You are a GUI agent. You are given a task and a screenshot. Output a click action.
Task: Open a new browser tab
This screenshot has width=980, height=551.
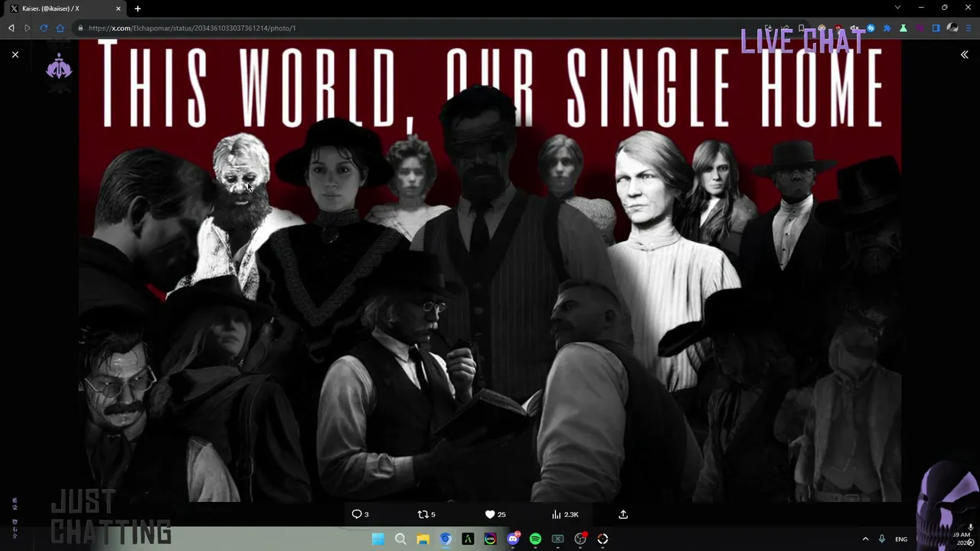pos(138,8)
